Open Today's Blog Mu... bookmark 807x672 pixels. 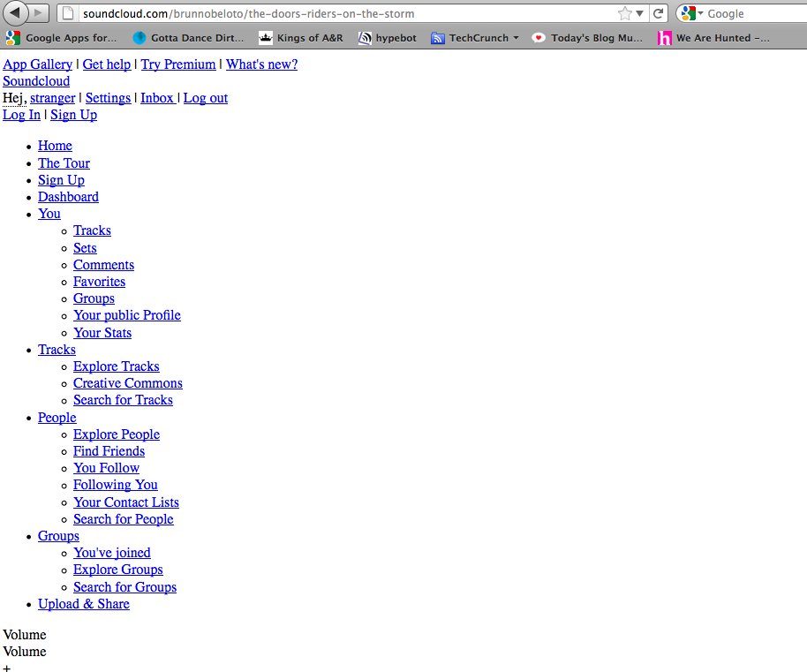coord(587,38)
